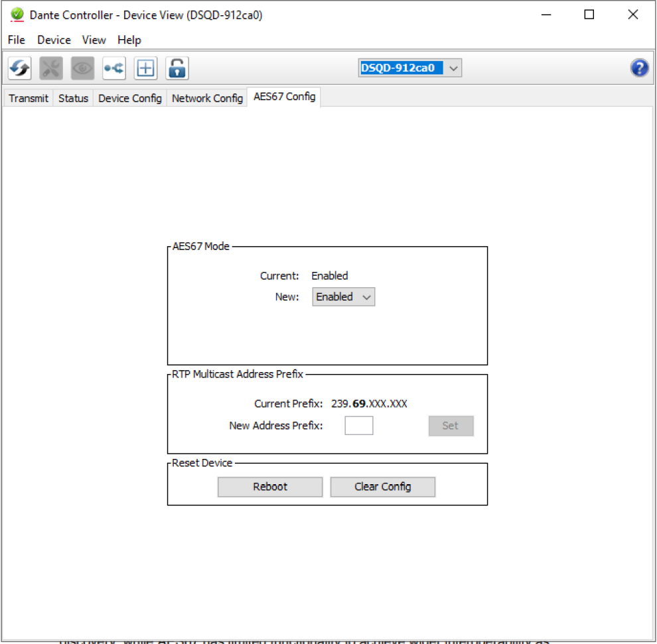657x644 pixels.
Task: Open the File menu
Action: pos(17,40)
